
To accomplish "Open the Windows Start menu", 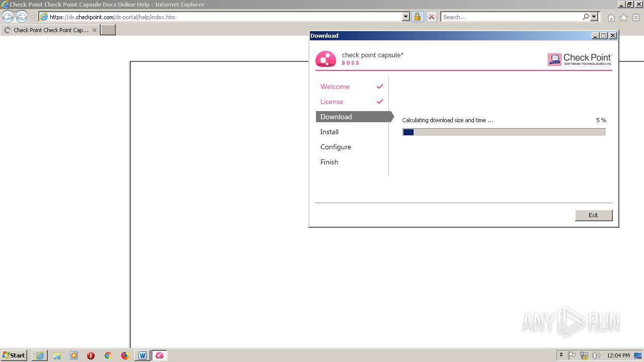I will coord(14,355).
